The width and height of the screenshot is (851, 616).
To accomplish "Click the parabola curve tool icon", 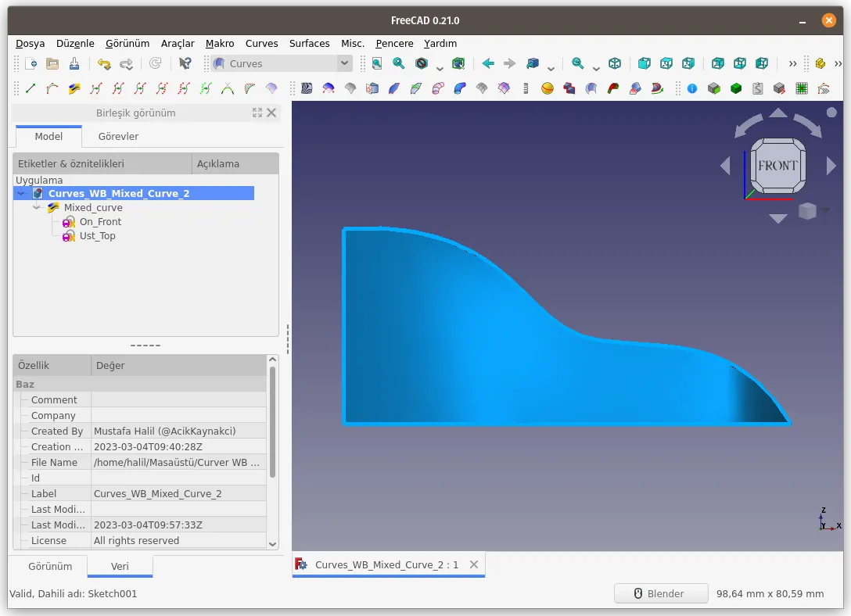I will [228, 88].
